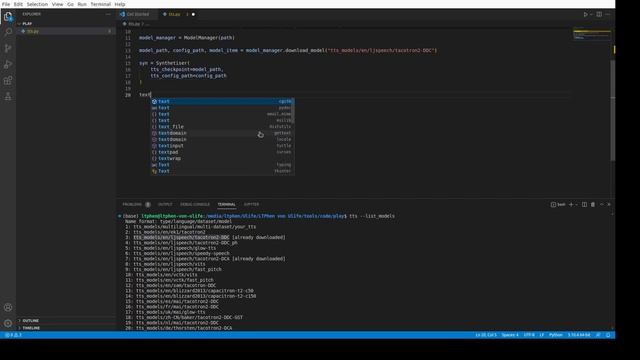Change end of line sequence LF
Screen dimensions: 640x360
tap(542, 335)
